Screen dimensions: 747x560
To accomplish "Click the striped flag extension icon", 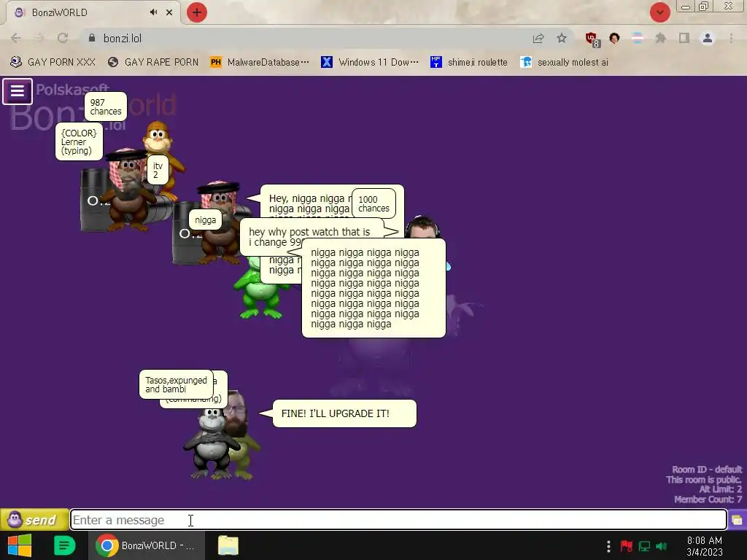I will point(638,38).
